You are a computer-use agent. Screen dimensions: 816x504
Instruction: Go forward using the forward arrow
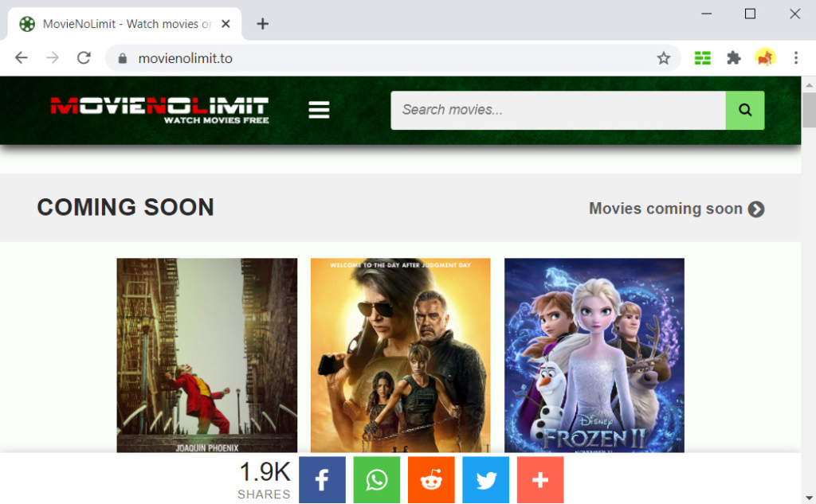point(53,58)
